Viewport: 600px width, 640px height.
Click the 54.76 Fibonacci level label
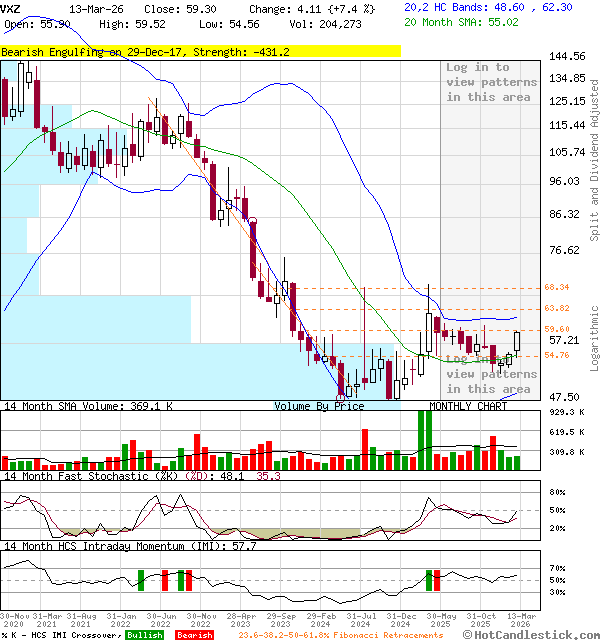(x=557, y=355)
